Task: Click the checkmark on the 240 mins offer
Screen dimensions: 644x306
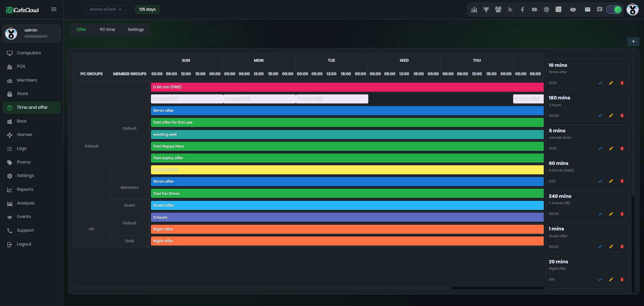Action: tap(600, 214)
